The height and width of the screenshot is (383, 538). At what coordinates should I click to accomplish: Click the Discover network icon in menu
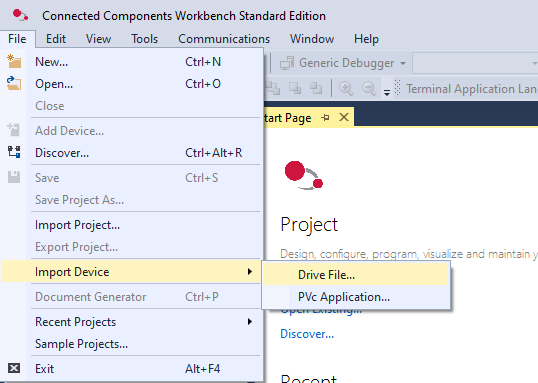(x=14, y=152)
